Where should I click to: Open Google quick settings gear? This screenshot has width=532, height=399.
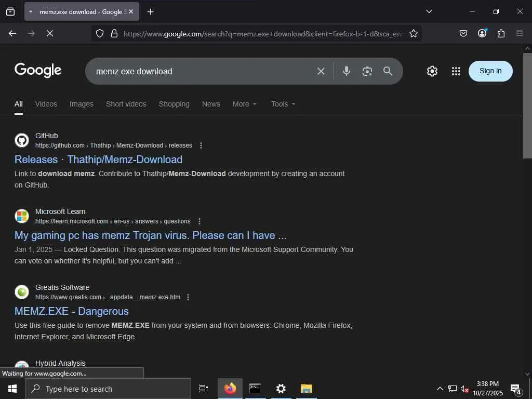(x=432, y=71)
